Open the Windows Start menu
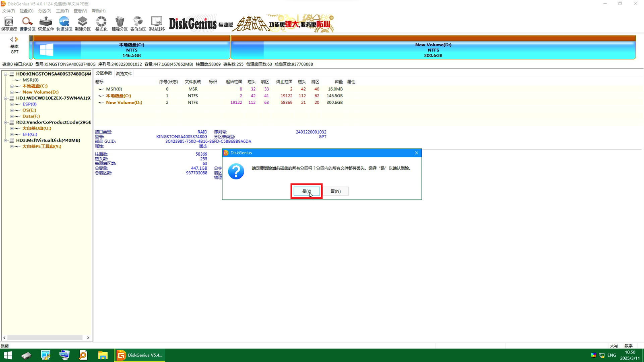Screen dimensions: 644x362 pos(8,355)
